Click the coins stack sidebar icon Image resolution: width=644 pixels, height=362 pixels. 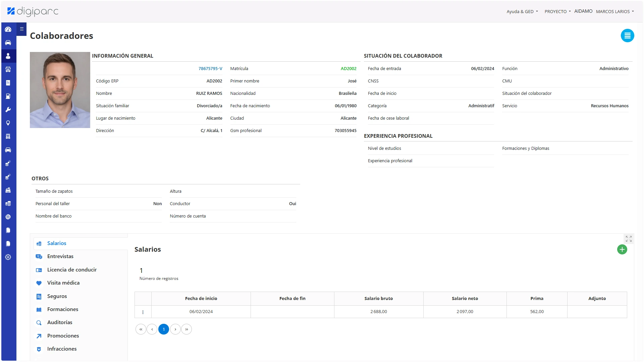8,203
